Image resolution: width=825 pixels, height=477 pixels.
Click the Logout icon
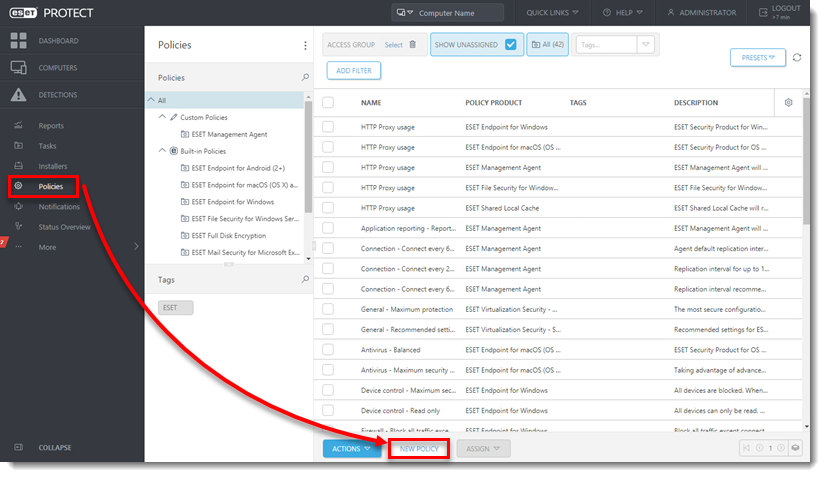point(763,13)
